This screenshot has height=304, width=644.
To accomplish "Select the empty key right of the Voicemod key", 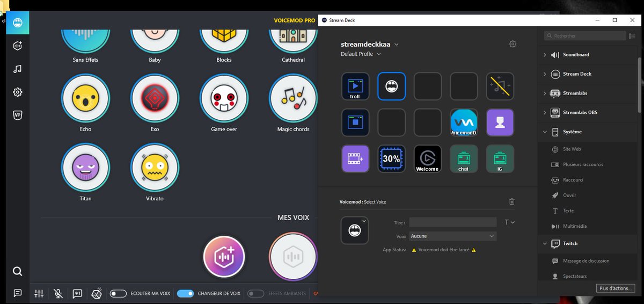I will click(x=428, y=86).
